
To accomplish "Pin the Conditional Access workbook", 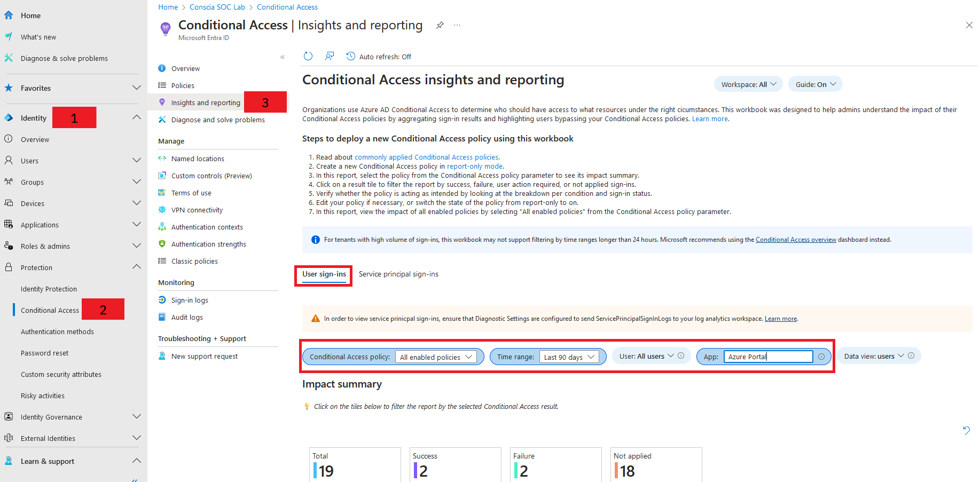I will tap(440, 25).
